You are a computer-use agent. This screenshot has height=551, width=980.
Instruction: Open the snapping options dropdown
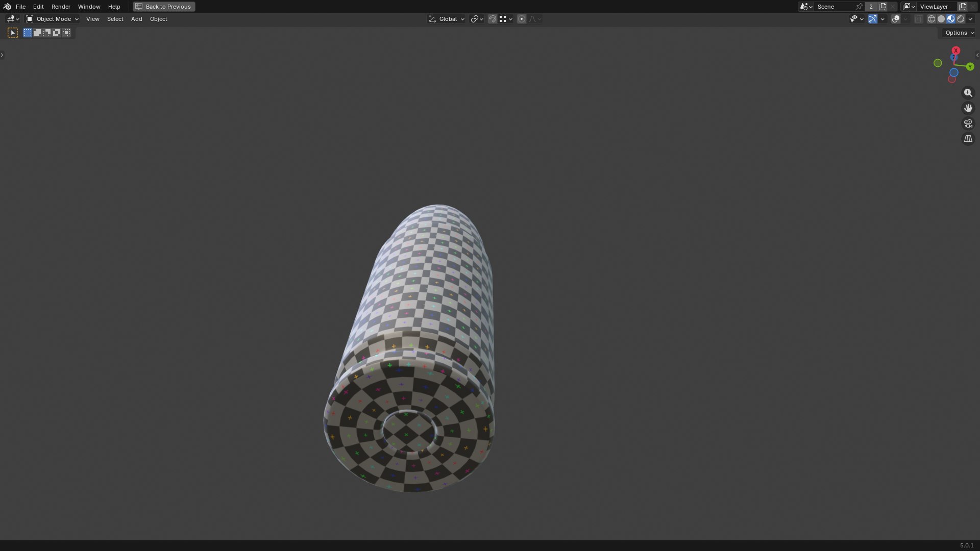[506, 19]
